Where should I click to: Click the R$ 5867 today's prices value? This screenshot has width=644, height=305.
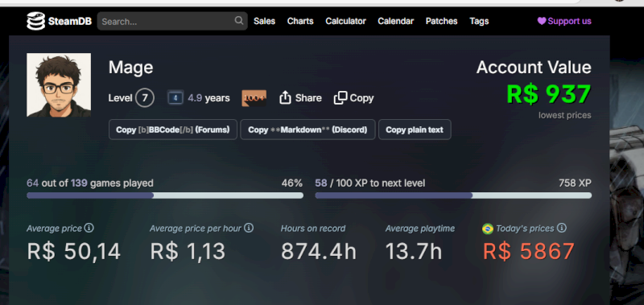click(x=529, y=252)
